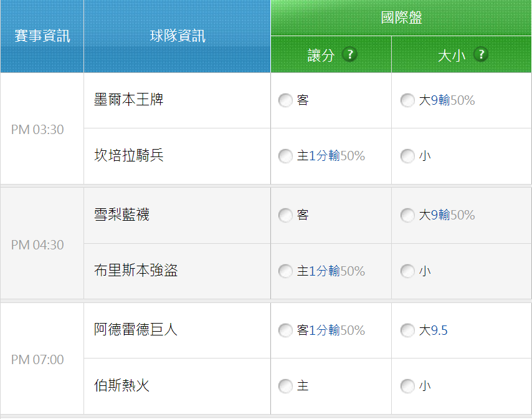Select 小 radio for 伯斯熱火
This screenshot has width=532, height=419.
pos(407,386)
